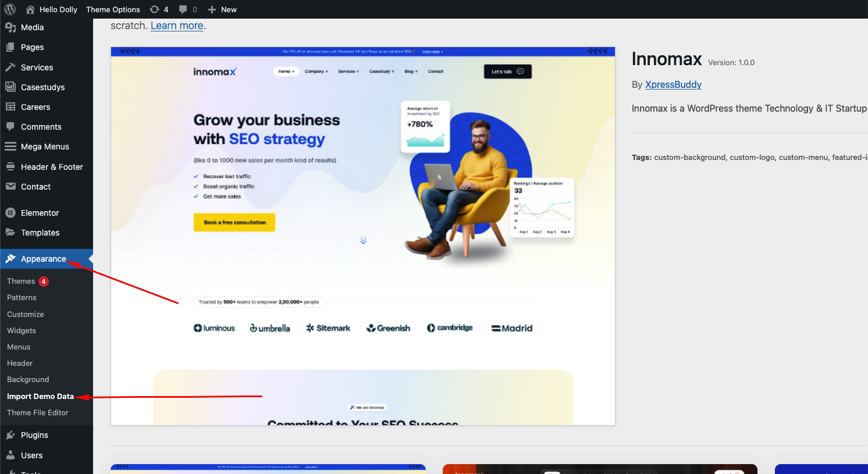868x474 pixels.
Task: Click the comments bubble icon in admin bar
Action: pyautogui.click(x=183, y=9)
